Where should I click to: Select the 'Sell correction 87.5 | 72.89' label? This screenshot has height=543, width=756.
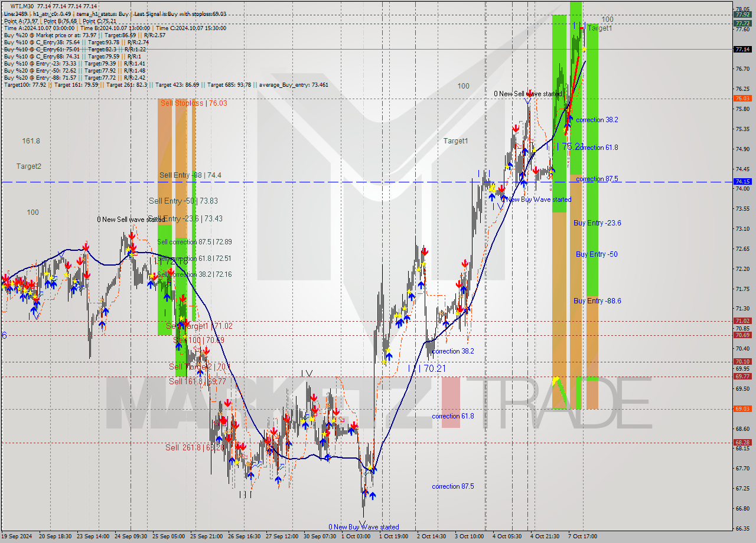(x=194, y=242)
